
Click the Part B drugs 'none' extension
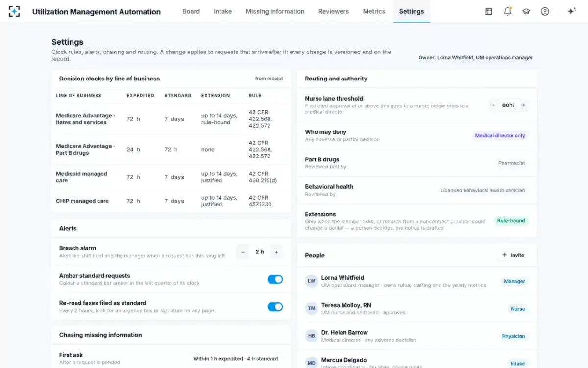pos(208,150)
